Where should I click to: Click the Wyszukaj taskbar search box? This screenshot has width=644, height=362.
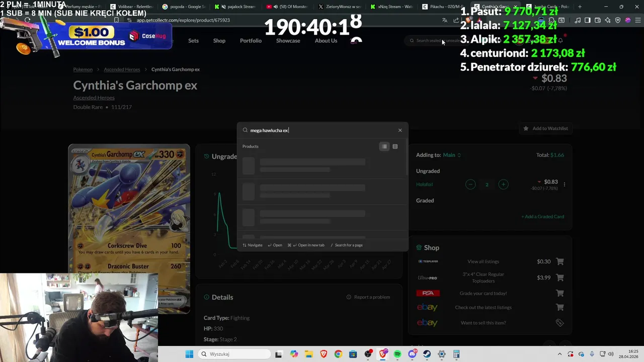pyautogui.click(x=235, y=354)
